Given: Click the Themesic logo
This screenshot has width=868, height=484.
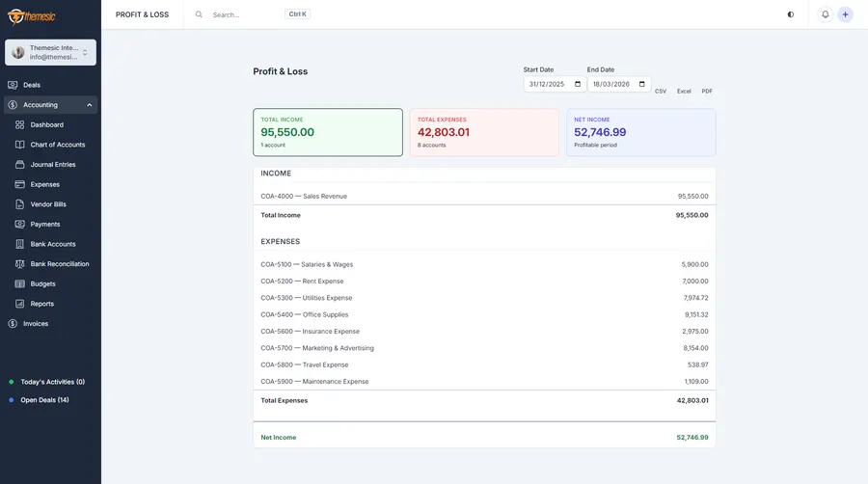Looking at the screenshot, I should pyautogui.click(x=31, y=16).
